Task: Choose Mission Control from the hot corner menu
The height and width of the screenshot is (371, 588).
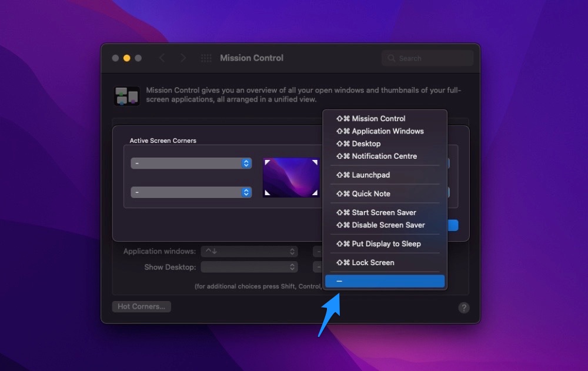Action: pyautogui.click(x=385, y=119)
